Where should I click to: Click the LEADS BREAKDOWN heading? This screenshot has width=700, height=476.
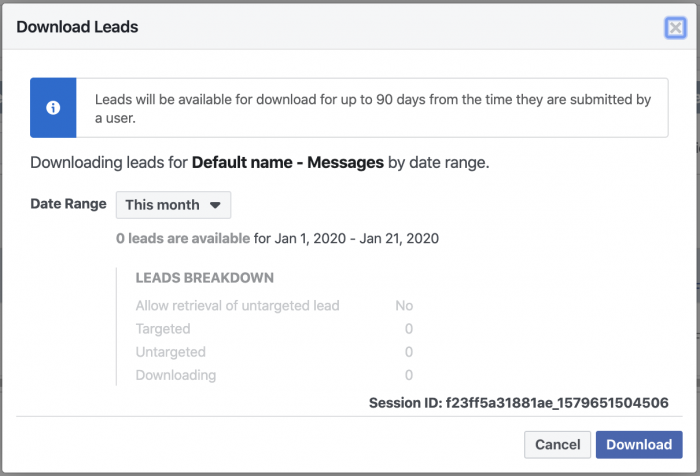[x=204, y=278]
